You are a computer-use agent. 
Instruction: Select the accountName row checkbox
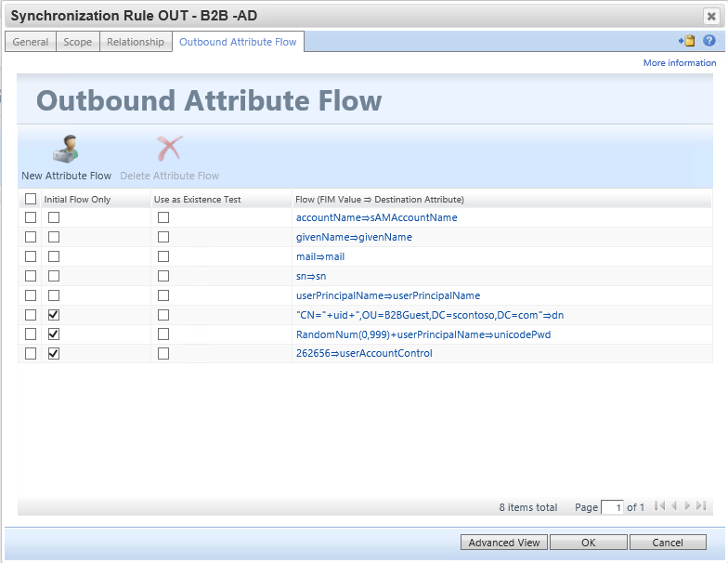click(31, 217)
